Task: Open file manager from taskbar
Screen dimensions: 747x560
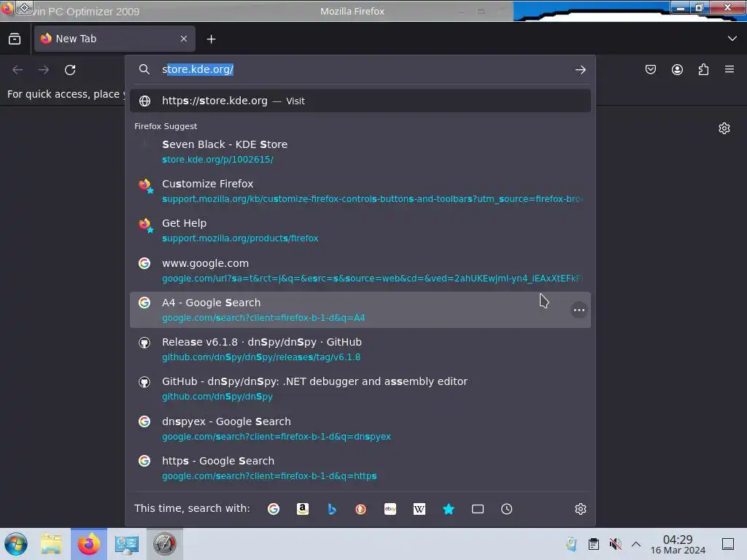Action: click(51, 544)
